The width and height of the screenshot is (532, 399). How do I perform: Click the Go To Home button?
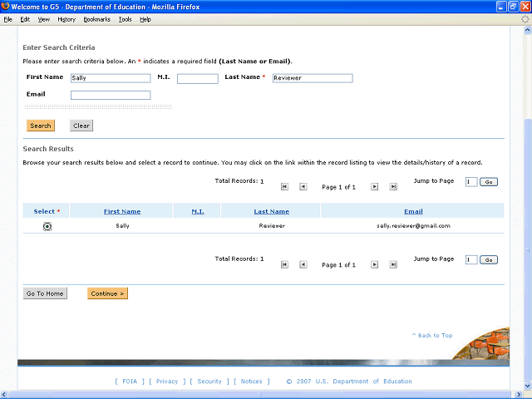pos(45,293)
